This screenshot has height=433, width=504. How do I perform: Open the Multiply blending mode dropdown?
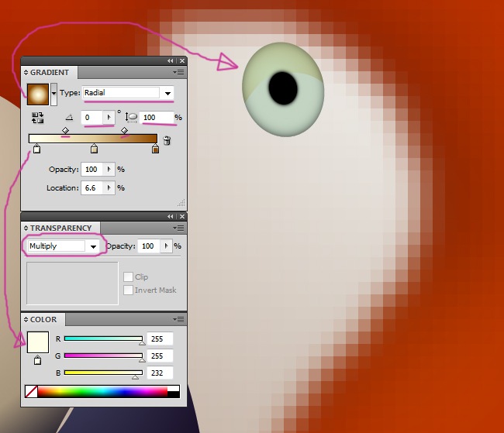pos(94,246)
